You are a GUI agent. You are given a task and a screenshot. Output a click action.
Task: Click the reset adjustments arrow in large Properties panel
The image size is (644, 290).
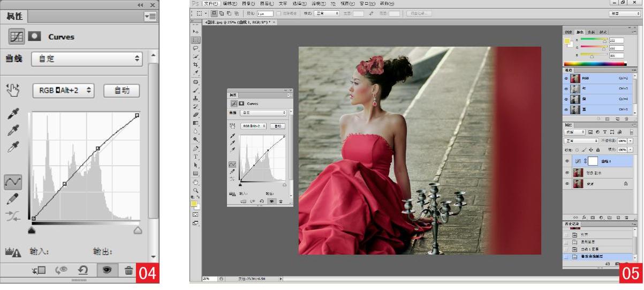click(x=83, y=271)
